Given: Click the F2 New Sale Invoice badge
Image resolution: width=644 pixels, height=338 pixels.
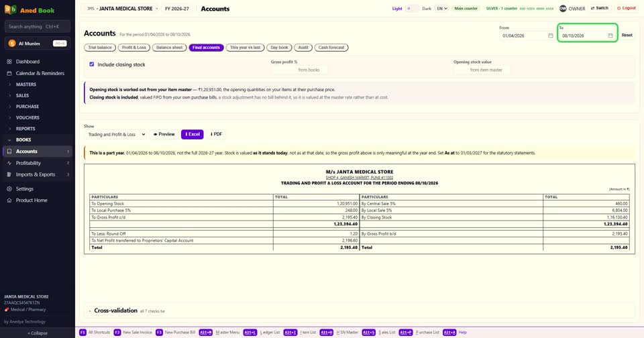Looking at the screenshot, I should tap(117, 332).
